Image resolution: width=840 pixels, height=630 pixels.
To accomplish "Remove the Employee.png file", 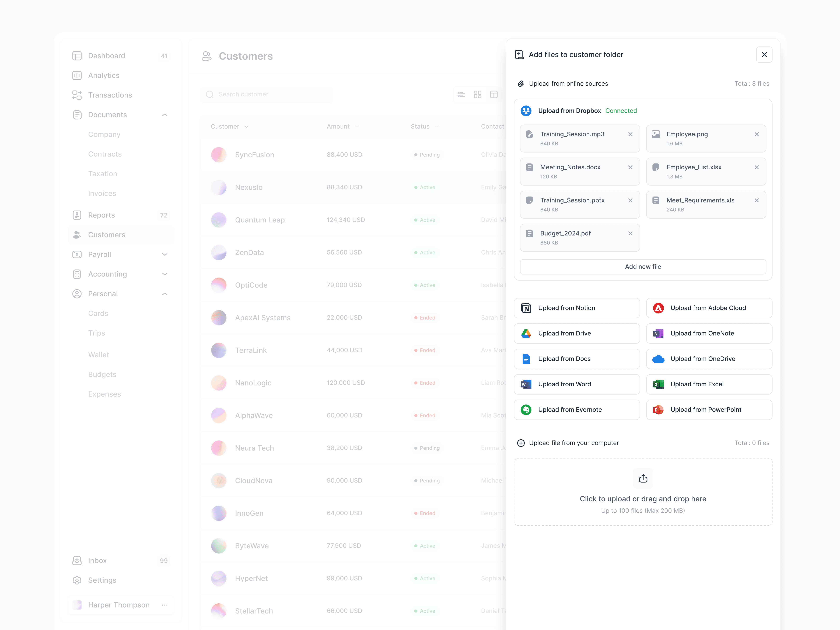I will (757, 134).
